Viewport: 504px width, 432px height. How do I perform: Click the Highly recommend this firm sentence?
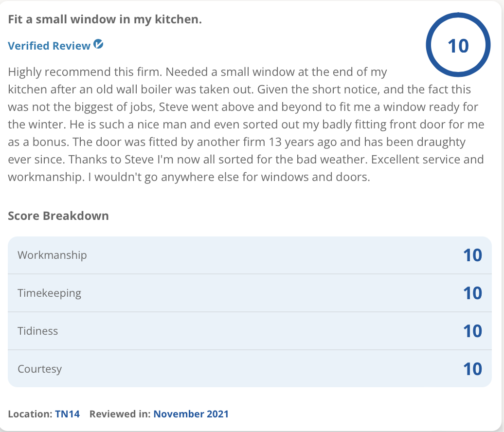[85, 72]
